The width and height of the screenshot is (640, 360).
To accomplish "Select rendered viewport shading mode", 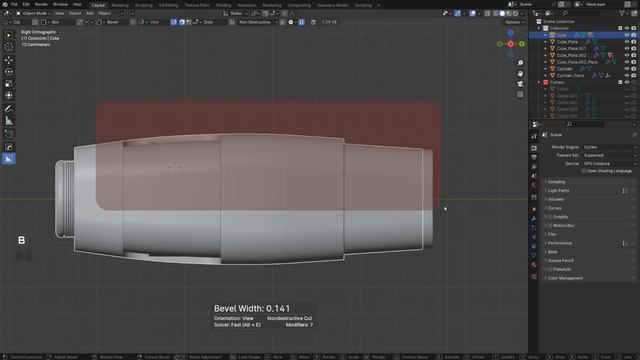I will point(516,13).
